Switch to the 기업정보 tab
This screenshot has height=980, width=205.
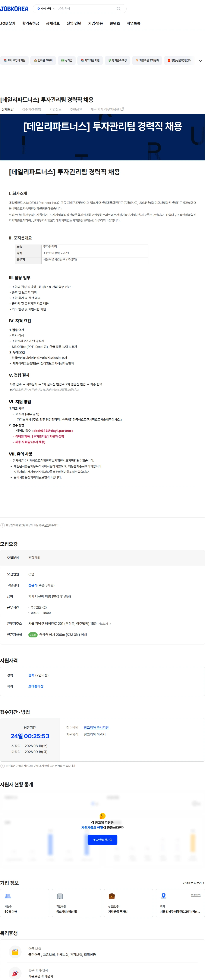coord(55,110)
